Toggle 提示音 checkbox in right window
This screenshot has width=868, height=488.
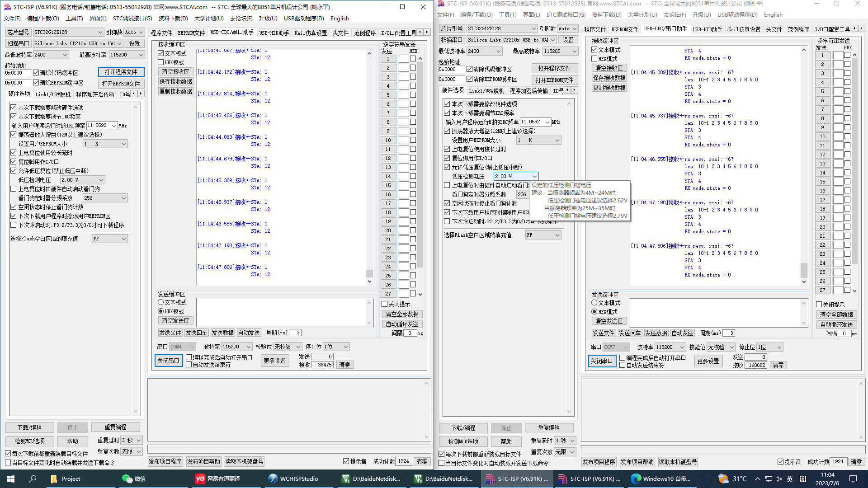click(780, 462)
